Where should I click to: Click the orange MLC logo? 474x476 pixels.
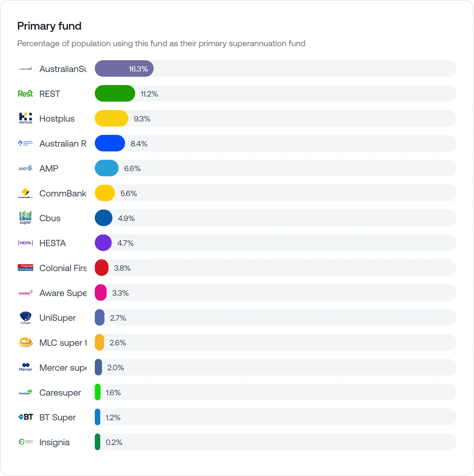point(25,342)
